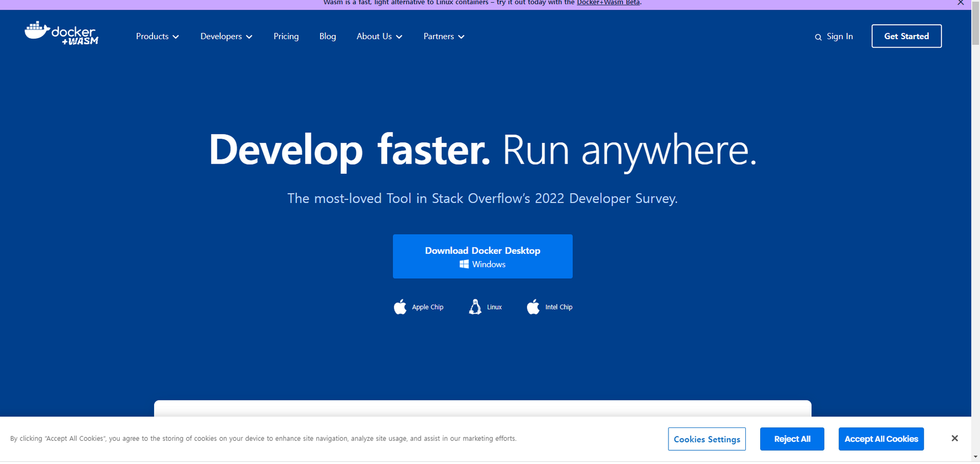Dismiss the cookie consent banner

click(x=955, y=439)
